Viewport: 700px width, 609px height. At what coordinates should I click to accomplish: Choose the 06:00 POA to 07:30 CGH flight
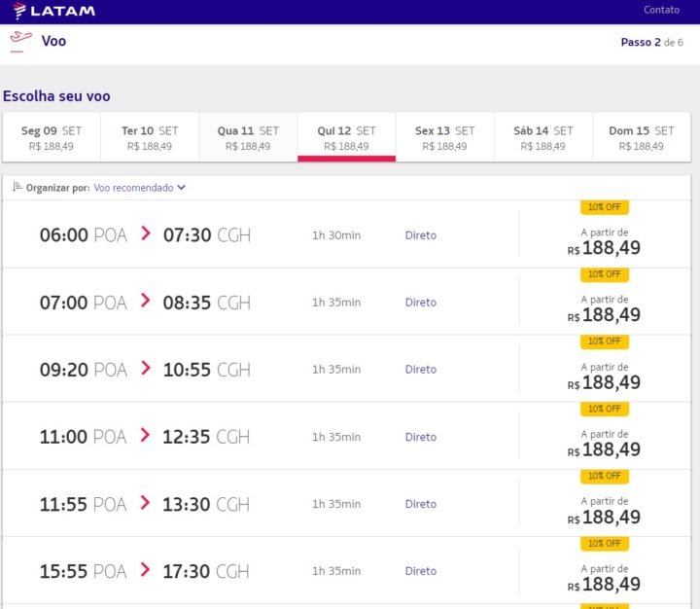(x=346, y=234)
